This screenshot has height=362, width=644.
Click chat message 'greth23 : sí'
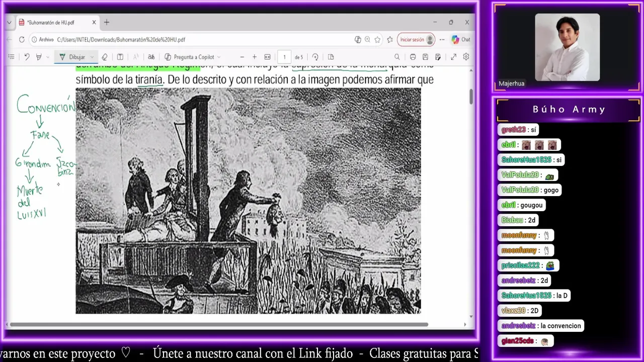pos(519,130)
